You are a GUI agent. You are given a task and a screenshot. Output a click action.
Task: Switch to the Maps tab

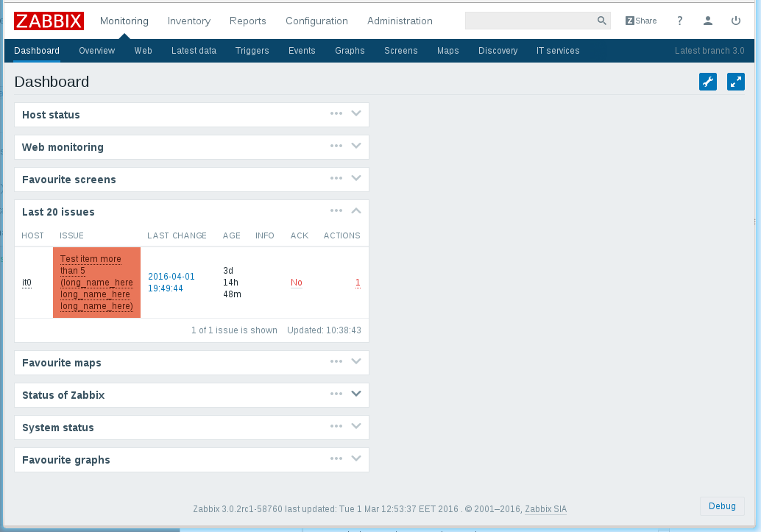[447, 51]
